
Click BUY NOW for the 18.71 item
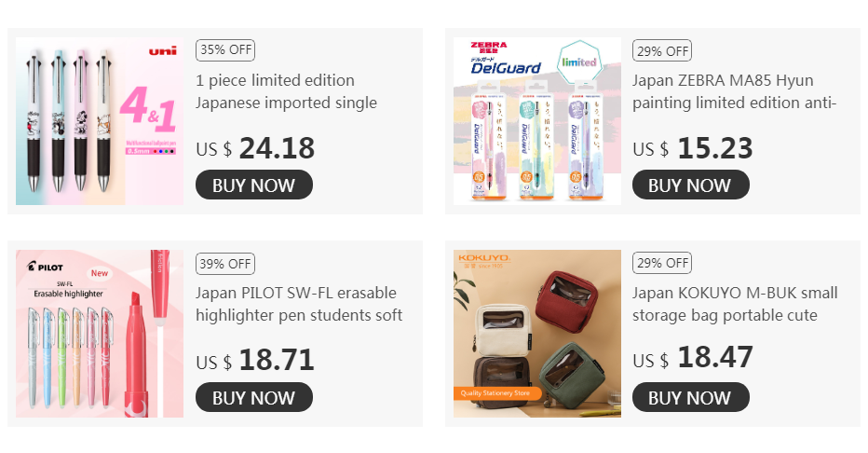tap(254, 397)
